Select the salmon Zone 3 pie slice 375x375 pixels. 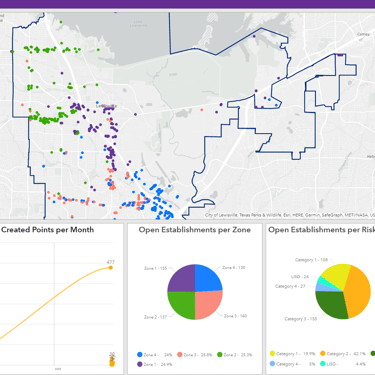(207, 304)
